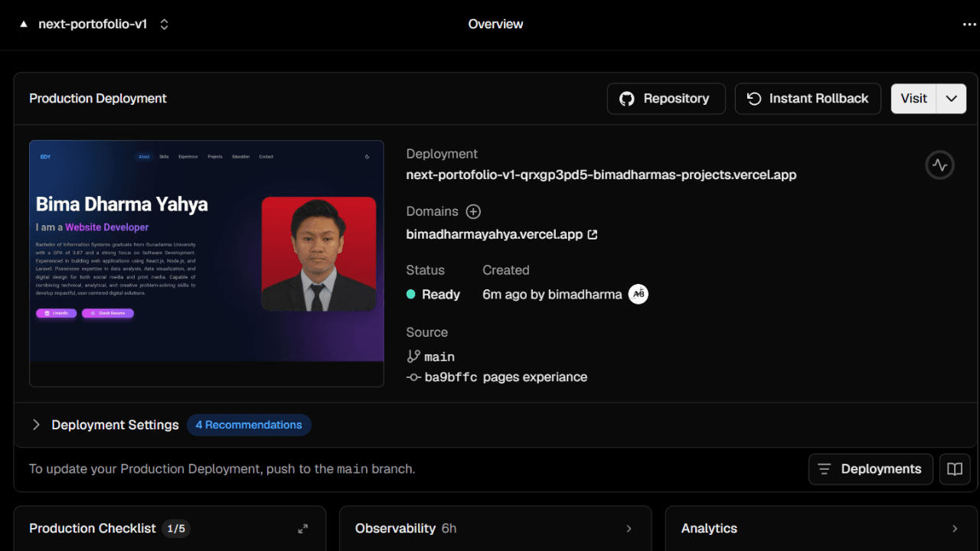This screenshot has height=551, width=980.
Task: Expand the Visit button dropdown arrow
Action: [x=952, y=99]
